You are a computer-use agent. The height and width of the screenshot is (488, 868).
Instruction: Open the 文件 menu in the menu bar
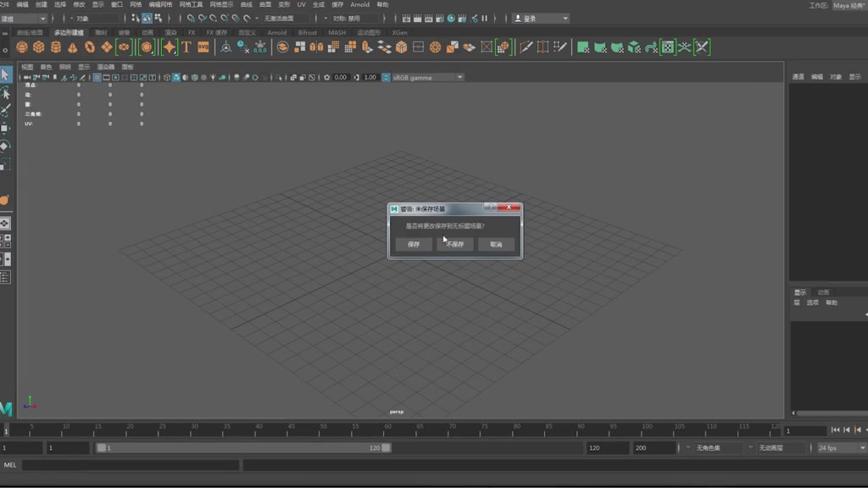coord(7,3)
